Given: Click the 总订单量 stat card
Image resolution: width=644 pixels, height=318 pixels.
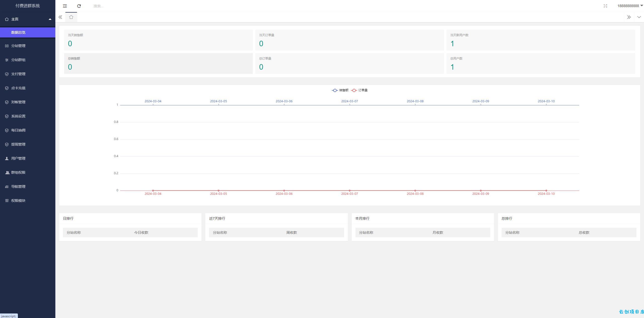Looking at the screenshot, I should pyautogui.click(x=349, y=63).
